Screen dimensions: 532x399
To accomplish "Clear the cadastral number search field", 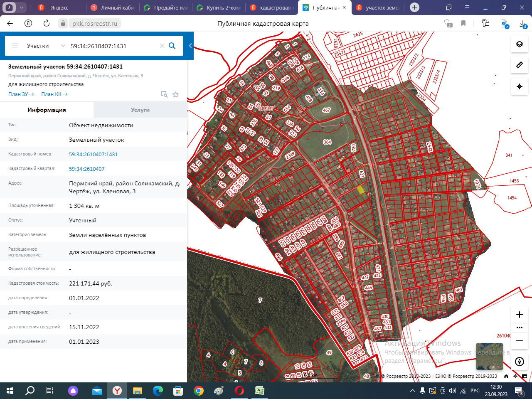I will coord(162,46).
